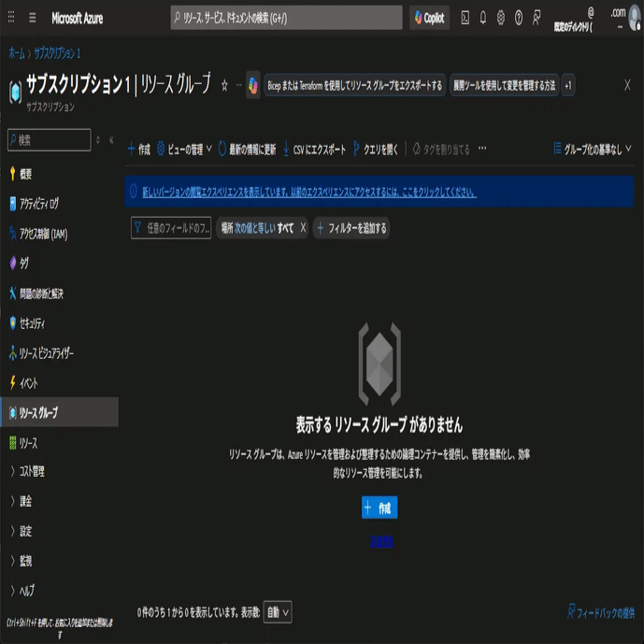Open the グループ化の基準なし dropdown
644x644 pixels.
pyautogui.click(x=593, y=150)
